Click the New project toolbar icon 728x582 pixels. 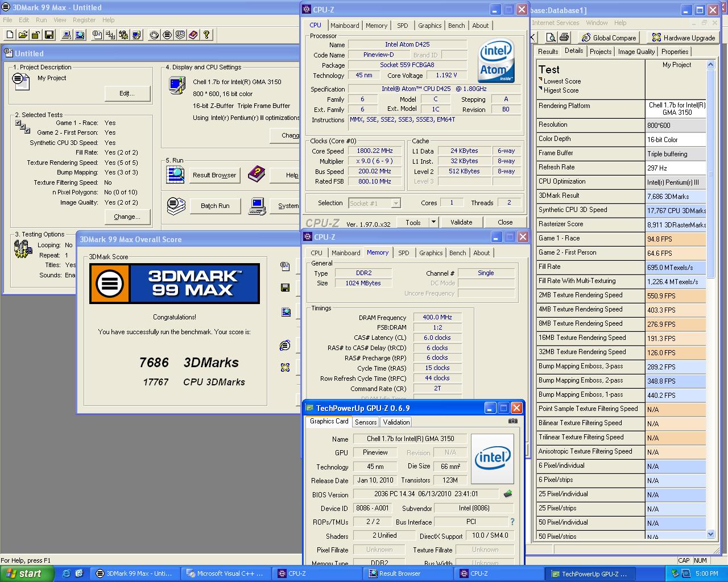(10, 35)
